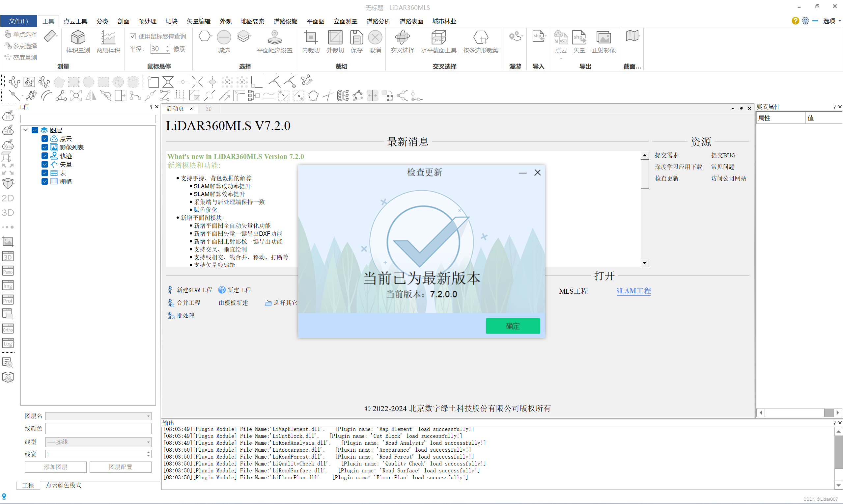This screenshot has height=504, width=843.
Task: Toggle the 图层 root layer checkbox
Action: click(x=35, y=130)
